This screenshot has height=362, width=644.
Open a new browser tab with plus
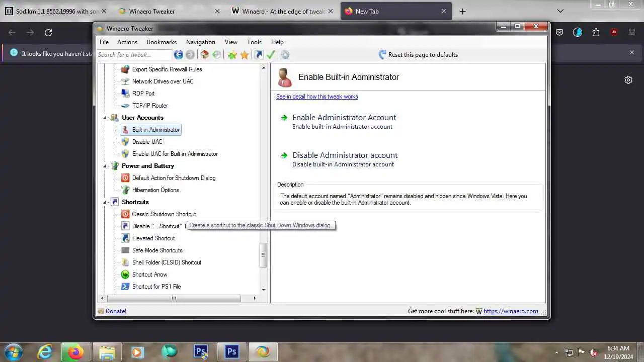click(462, 11)
